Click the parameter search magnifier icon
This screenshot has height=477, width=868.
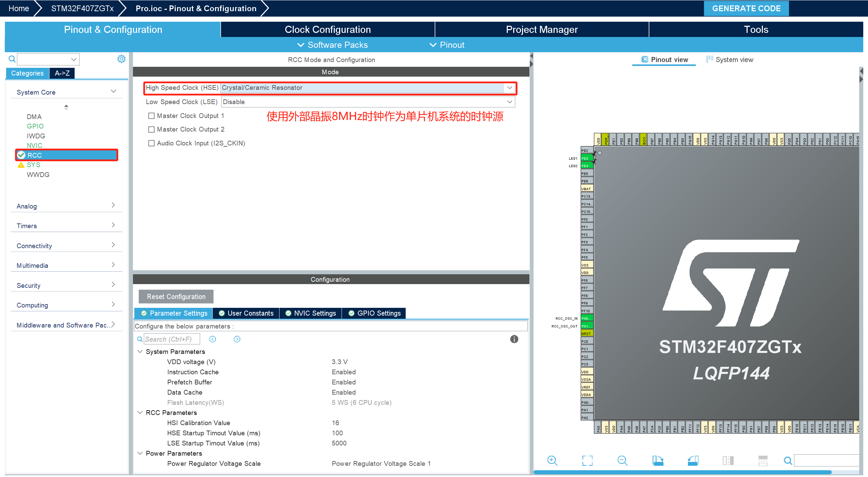140,339
